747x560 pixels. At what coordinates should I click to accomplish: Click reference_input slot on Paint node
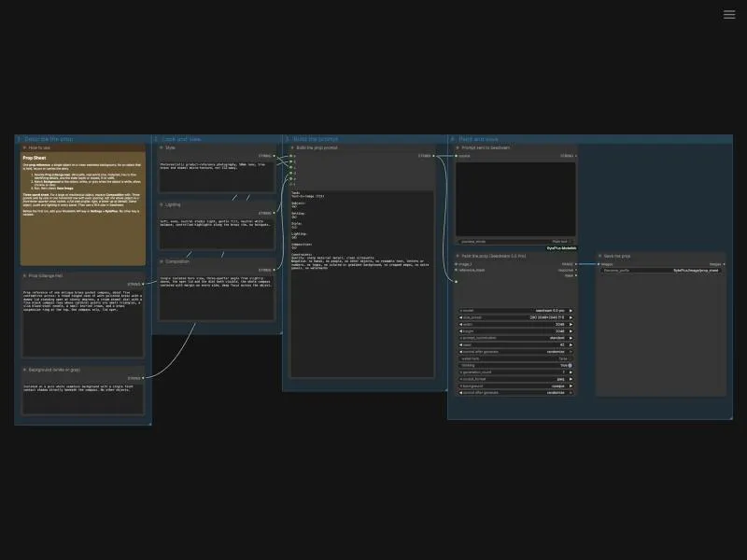coord(457,270)
